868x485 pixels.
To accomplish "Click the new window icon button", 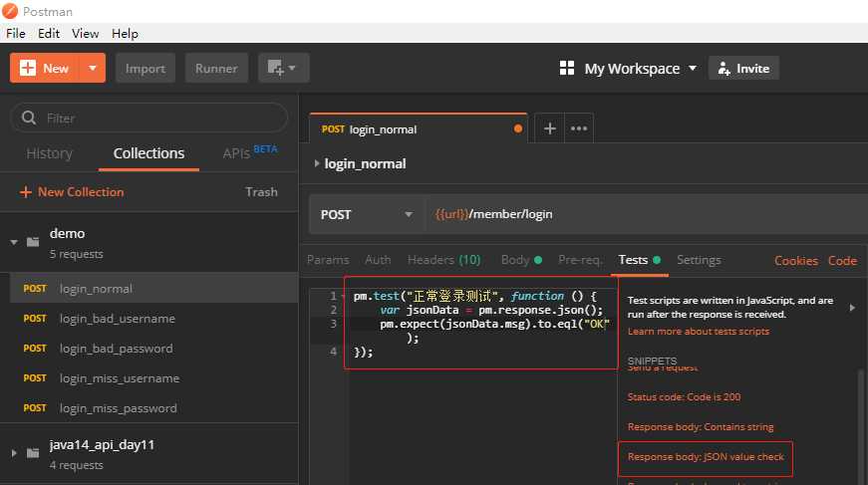I will [x=275, y=68].
